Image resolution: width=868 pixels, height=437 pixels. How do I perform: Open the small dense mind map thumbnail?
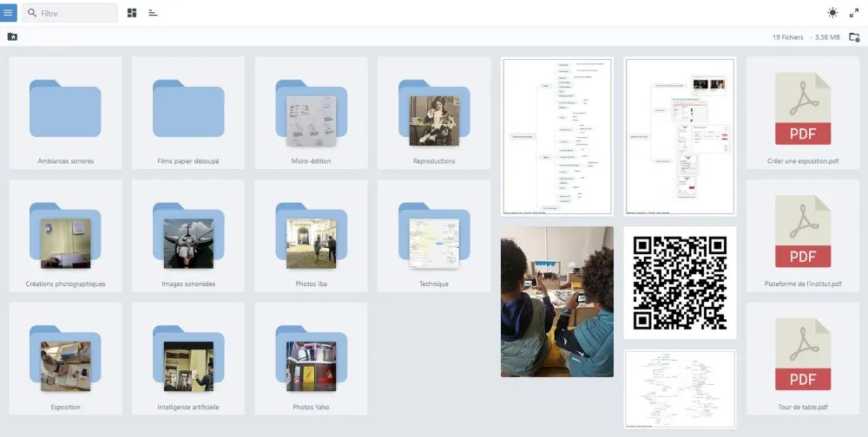pos(680,388)
